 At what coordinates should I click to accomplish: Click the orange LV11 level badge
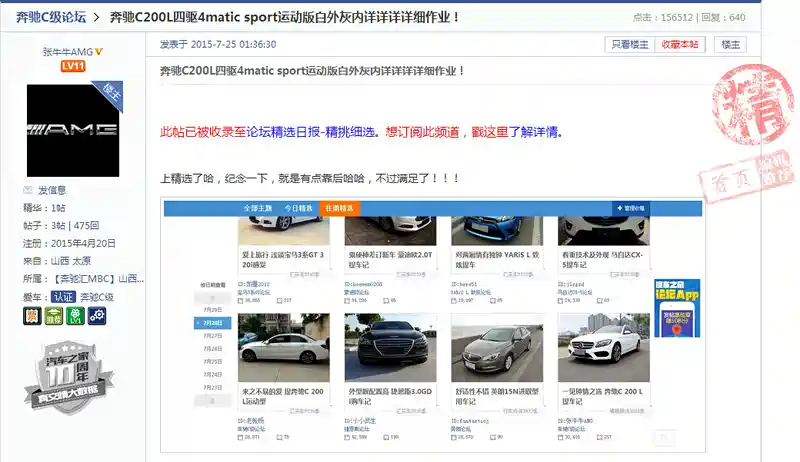[73, 66]
